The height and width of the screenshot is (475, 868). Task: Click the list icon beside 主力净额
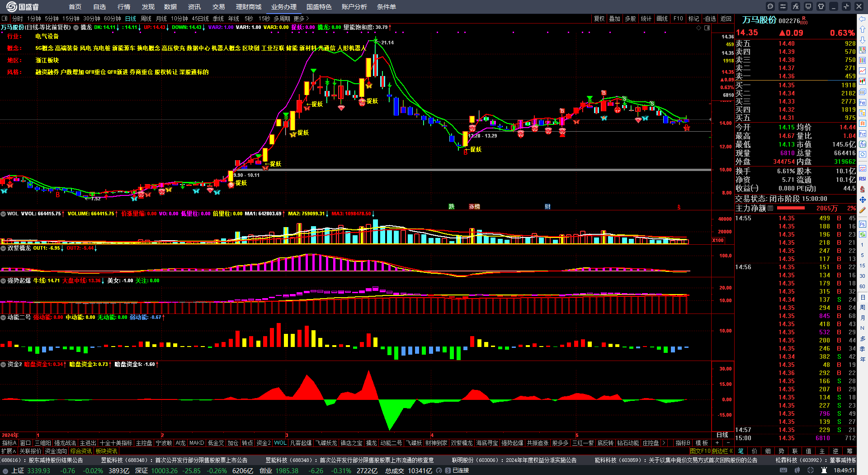coord(770,209)
